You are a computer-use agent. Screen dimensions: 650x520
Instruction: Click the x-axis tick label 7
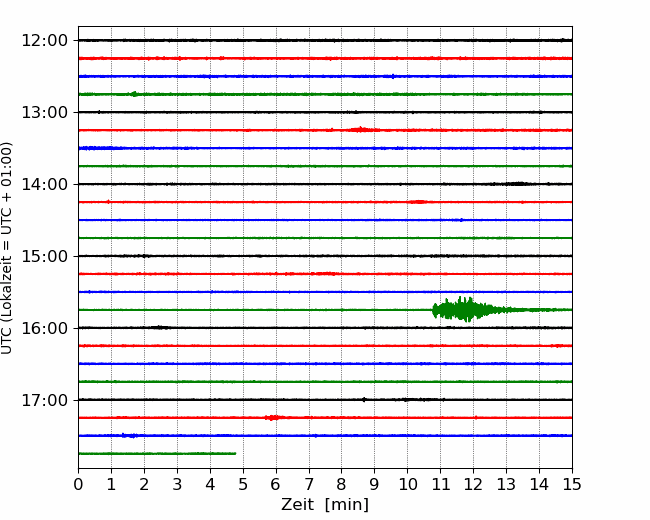309,484
